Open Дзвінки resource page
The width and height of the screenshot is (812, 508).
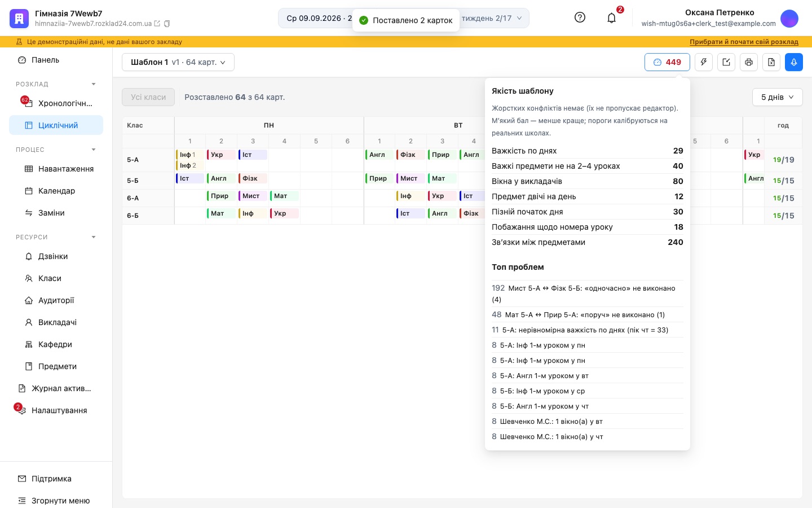coord(56,256)
